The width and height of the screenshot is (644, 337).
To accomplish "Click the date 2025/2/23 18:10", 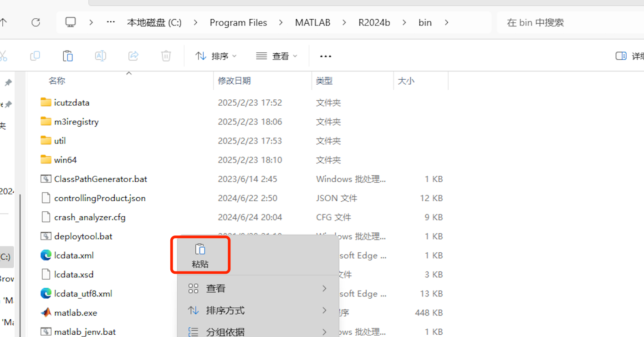I will pyautogui.click(x=250, y=160).
